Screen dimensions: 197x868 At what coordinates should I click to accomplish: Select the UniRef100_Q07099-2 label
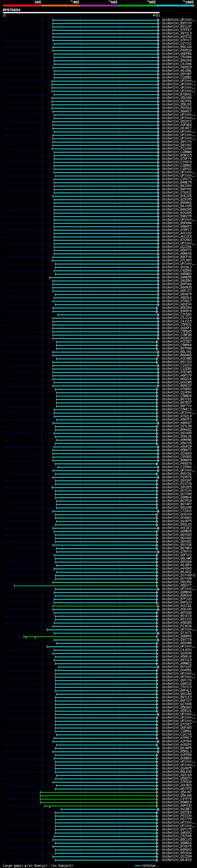pyautogui.click(x=179, y=575)
